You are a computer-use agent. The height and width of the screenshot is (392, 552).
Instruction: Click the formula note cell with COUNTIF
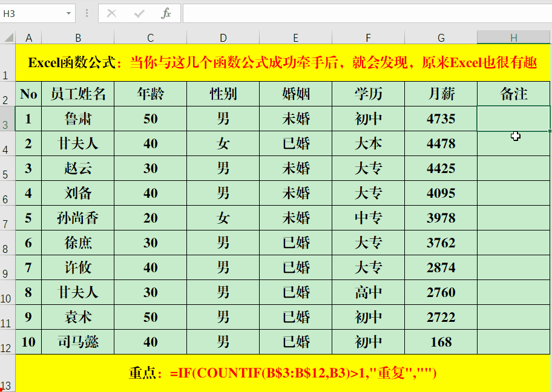(283, 373)
